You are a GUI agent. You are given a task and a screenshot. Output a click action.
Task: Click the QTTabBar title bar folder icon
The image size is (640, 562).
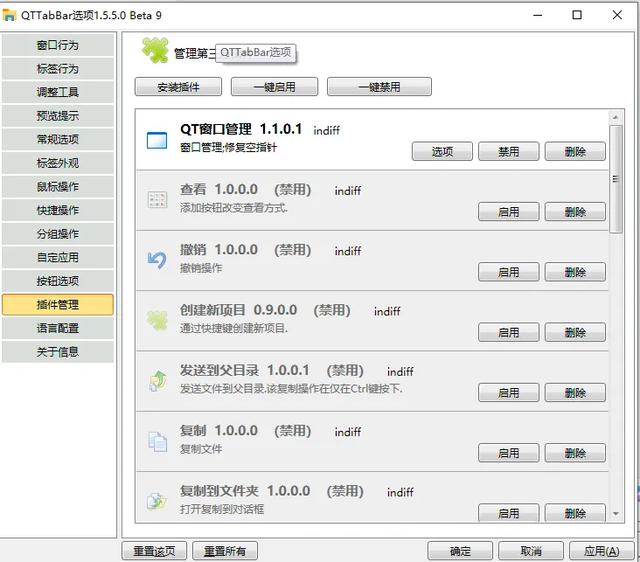[x=9, y=15]
